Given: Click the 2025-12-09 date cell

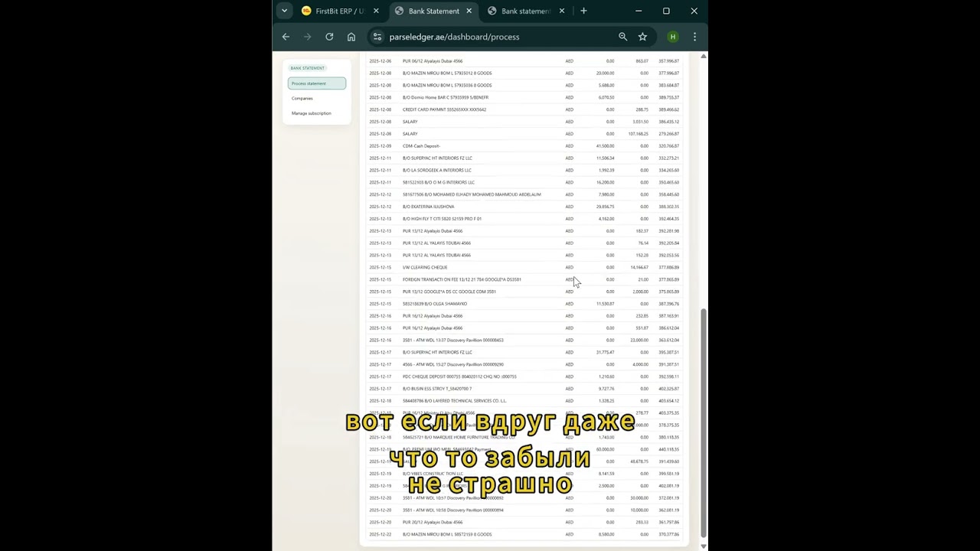Looking at the screenshot, I should tap(380, 146).
